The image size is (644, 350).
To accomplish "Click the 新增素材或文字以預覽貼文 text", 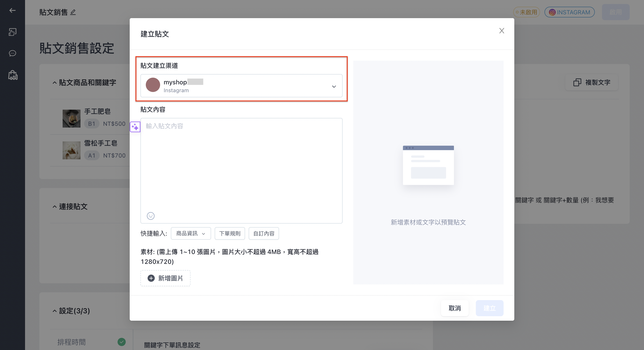I will click(428, 222).
